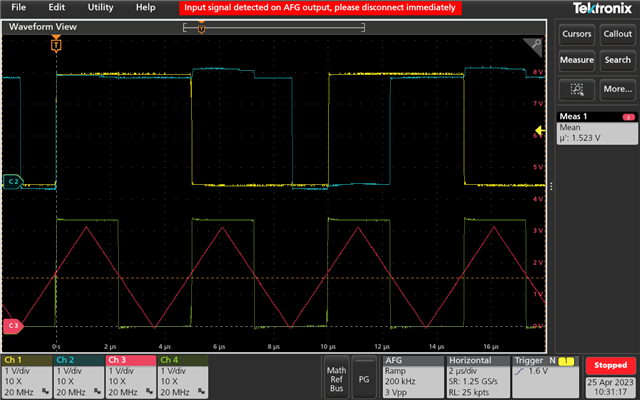640x400 pixels.
Task: Click the 200 kHz AFG frequency text
Action: point(400,382)
